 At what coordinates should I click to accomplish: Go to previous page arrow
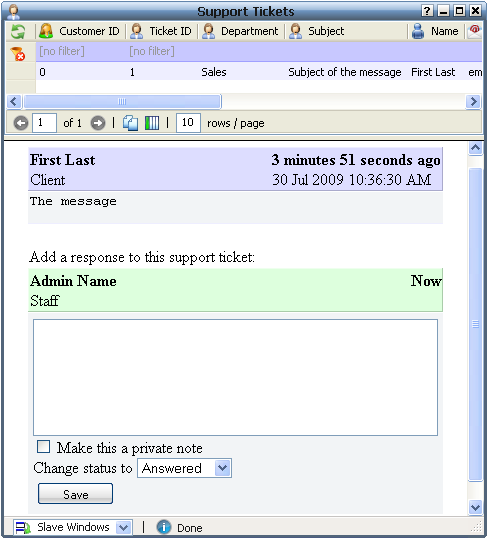coord(21,123)
